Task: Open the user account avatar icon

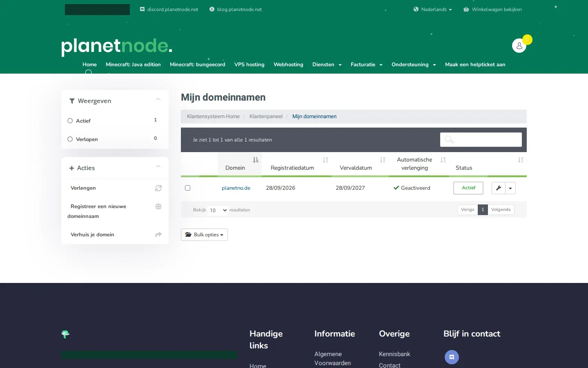Action: tap(519, 46)
